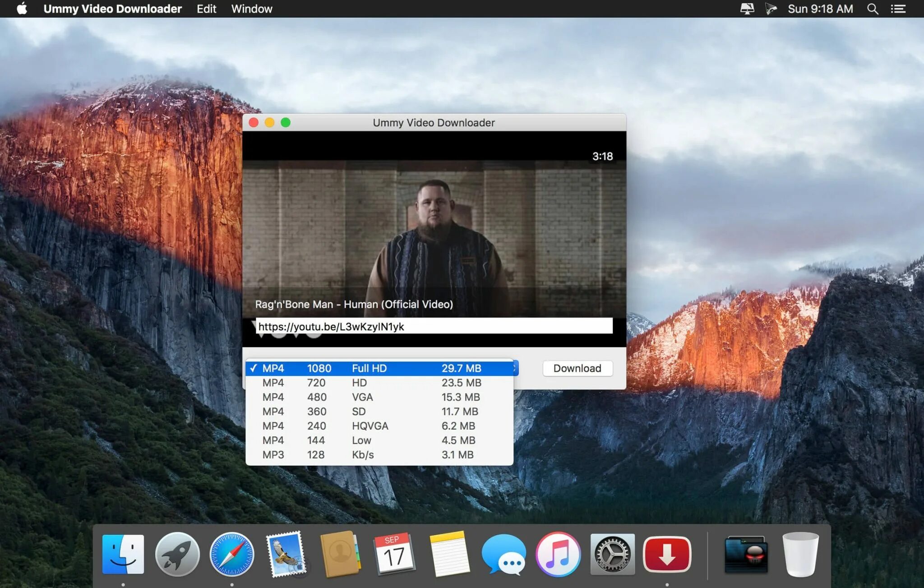Open iTunes music app in dock
This screenshot has width=924, height=588.
click(x=558, y=554)
